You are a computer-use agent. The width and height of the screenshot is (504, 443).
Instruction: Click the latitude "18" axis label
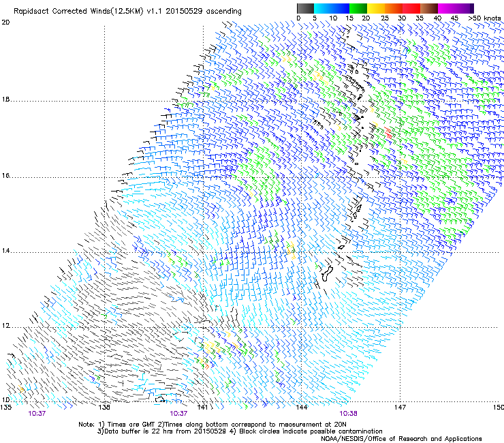[x=5, y=100]
